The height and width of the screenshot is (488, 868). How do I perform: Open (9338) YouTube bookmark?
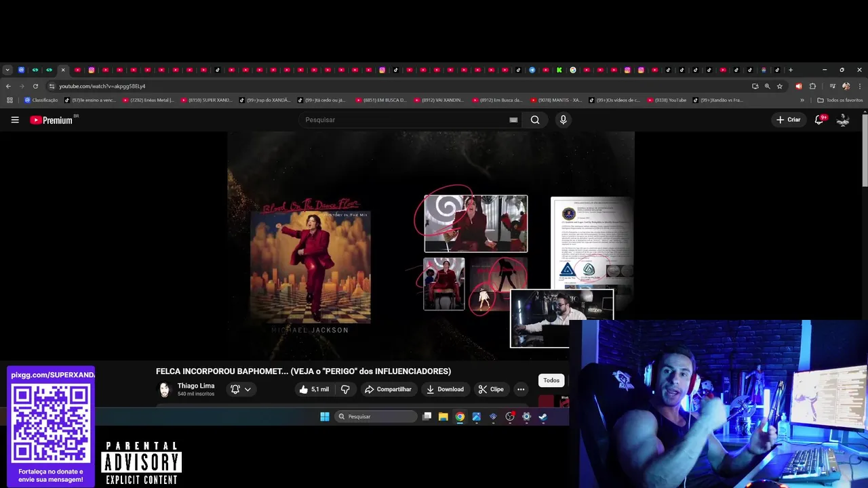tap(667, 100)
